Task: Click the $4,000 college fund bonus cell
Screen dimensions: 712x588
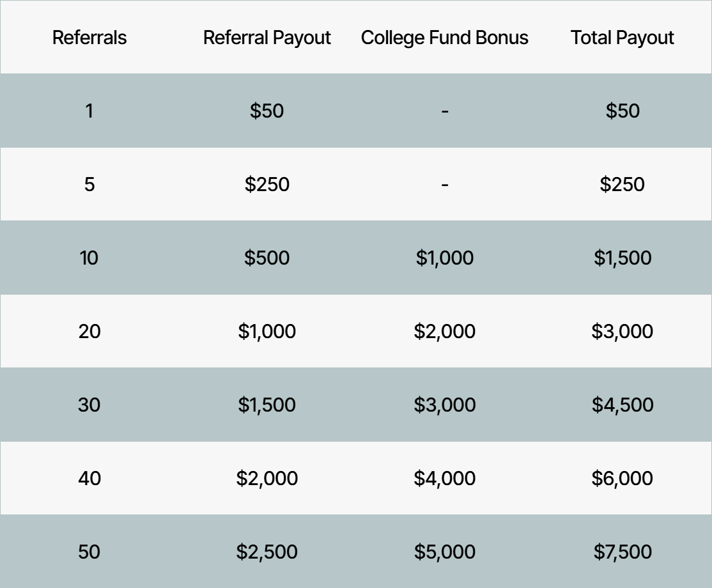Action: [x=445, y=479]
